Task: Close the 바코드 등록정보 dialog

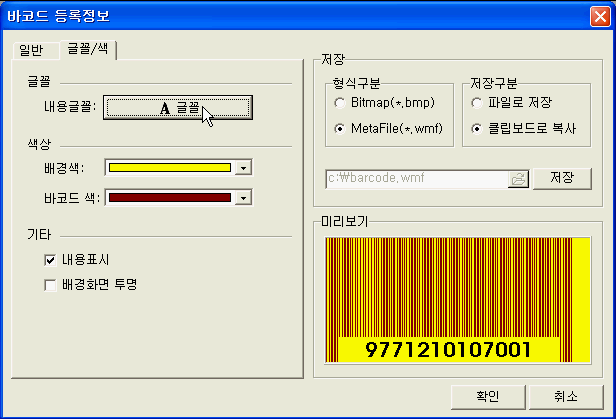Action: click(x=600, y=17)
